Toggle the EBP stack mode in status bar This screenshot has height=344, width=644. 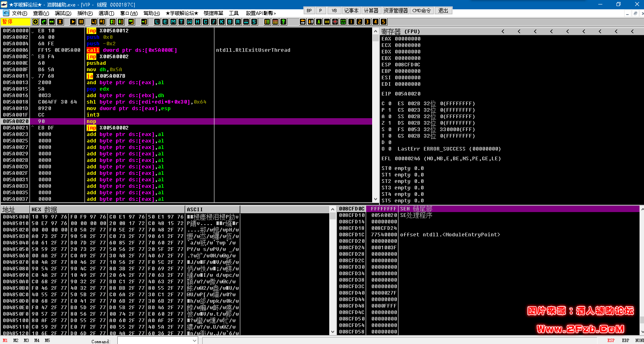point(625,341)
